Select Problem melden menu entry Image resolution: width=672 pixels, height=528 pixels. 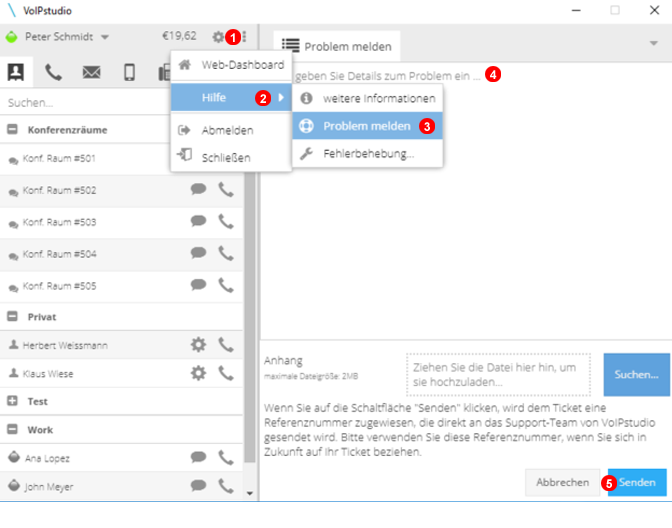pyautogui.click(x=365, y=126)
